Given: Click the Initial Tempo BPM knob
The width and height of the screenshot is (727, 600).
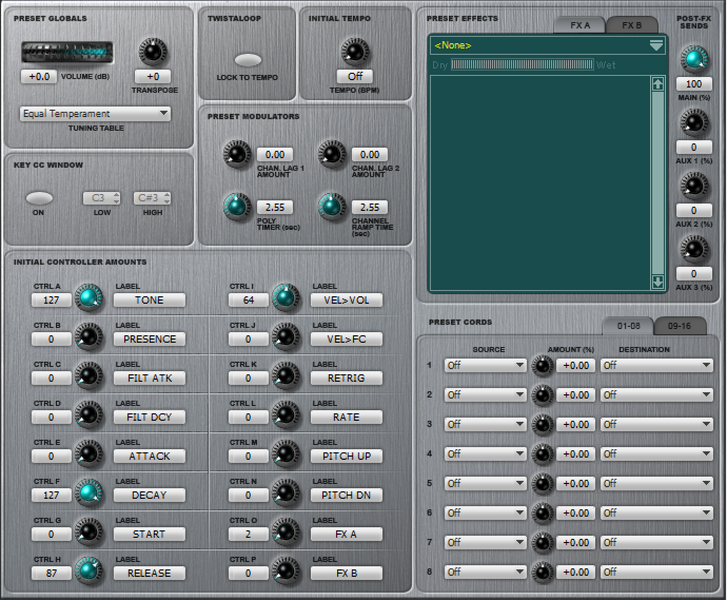Looking at the screenshot, I should click(x=355, y=51).
